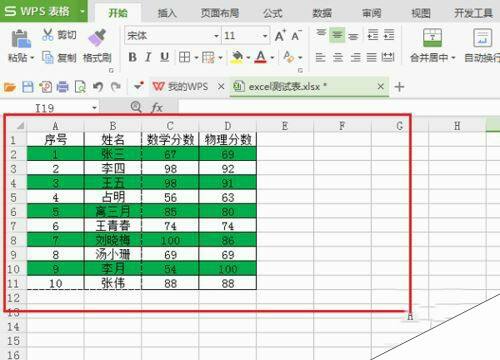The image size is (500, 360).
Task: Open the 页面布局 ribbon tab
Action: [220, 13]
